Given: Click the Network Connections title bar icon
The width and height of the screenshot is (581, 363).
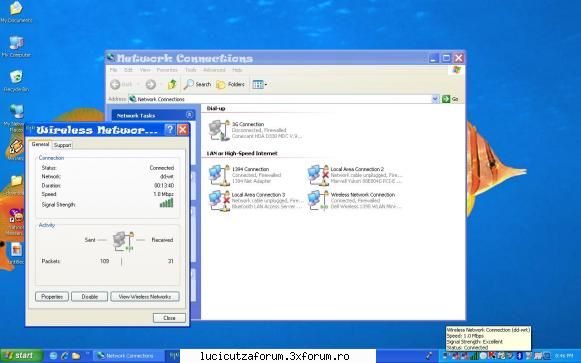Looking at the screenshot, I should click(x=110, y=58).
